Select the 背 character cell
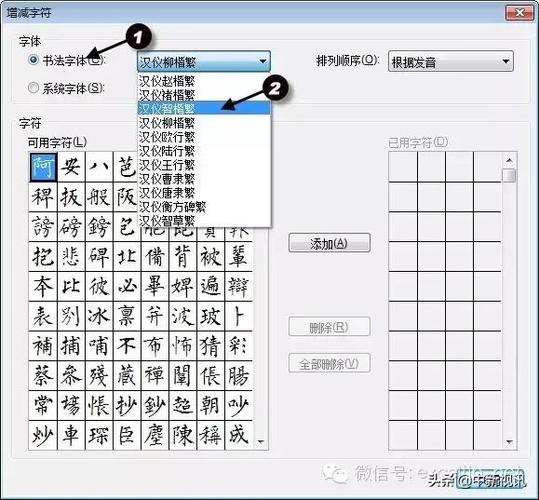Screen dimensions: 539x500 coord(183,257)
